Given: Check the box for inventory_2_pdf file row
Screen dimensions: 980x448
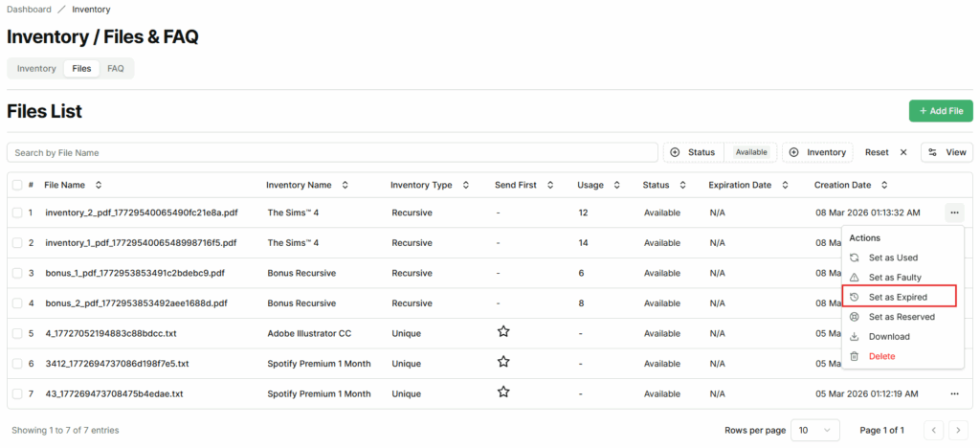Looking at the screenshot, I should point(16,213).
